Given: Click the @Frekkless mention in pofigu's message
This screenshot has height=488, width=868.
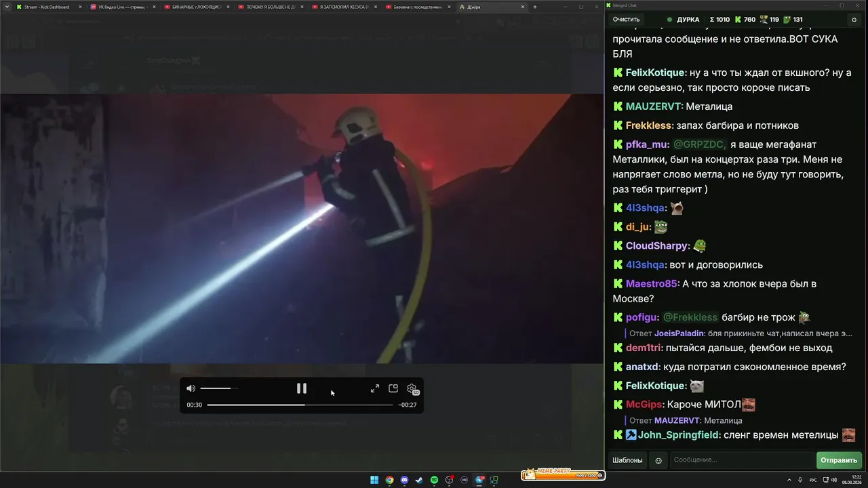Looking at the screenshot, I should pos(690,318).
